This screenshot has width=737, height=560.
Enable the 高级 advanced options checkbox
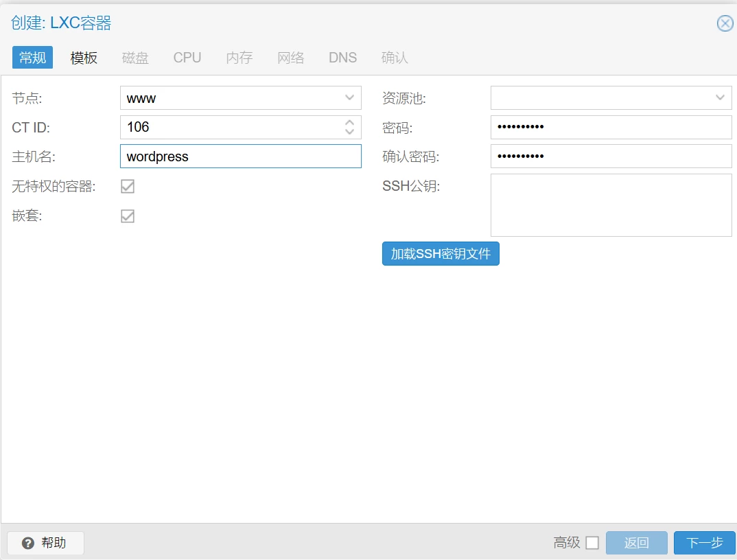(592, 543)
